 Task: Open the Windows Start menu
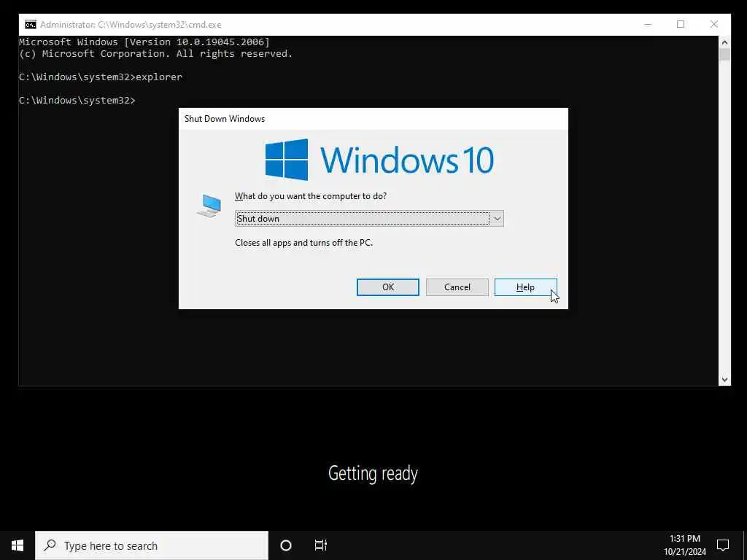tap(18, 545)
